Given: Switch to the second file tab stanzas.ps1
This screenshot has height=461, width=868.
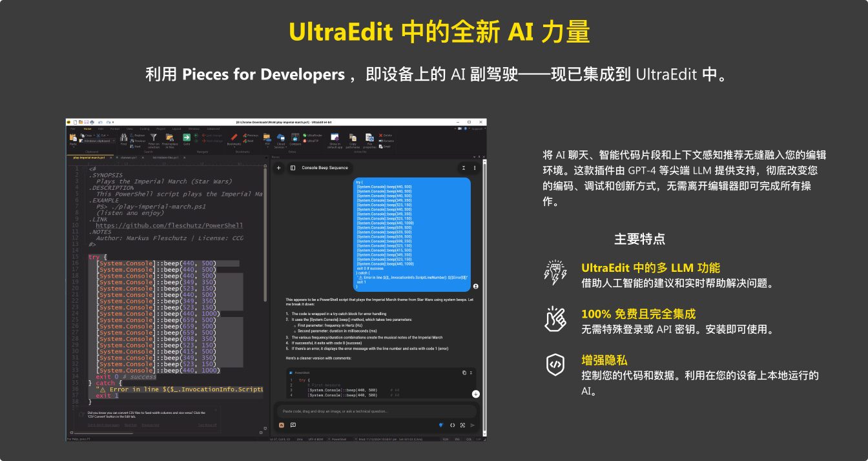Looking at the screenshot, I should pos(129,158).
